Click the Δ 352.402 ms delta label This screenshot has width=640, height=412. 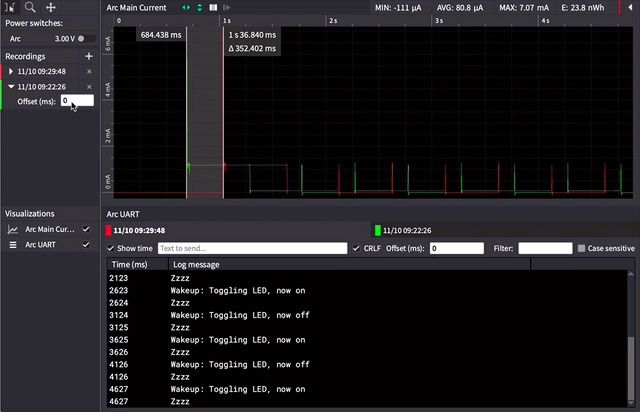point(252,49)
